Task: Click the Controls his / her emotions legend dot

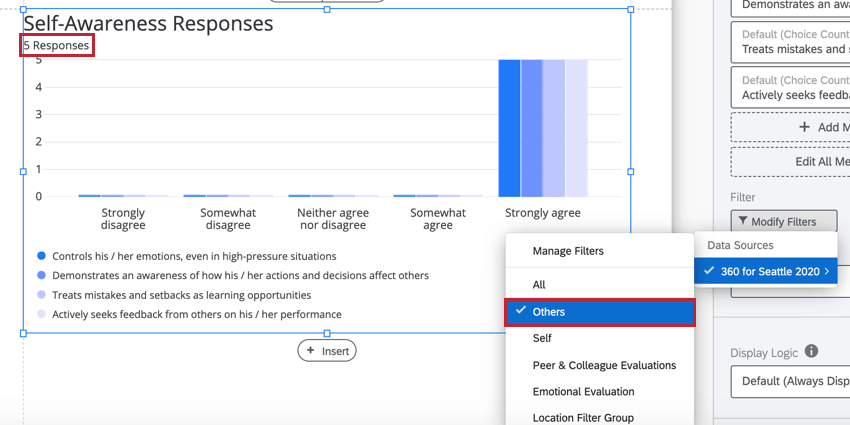Action: (x=41, y=256)
